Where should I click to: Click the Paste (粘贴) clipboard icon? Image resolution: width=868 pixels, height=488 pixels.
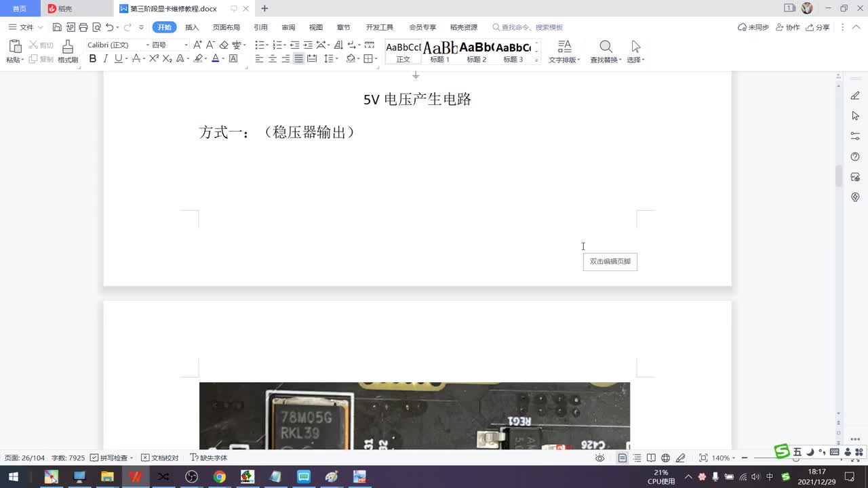15,47
